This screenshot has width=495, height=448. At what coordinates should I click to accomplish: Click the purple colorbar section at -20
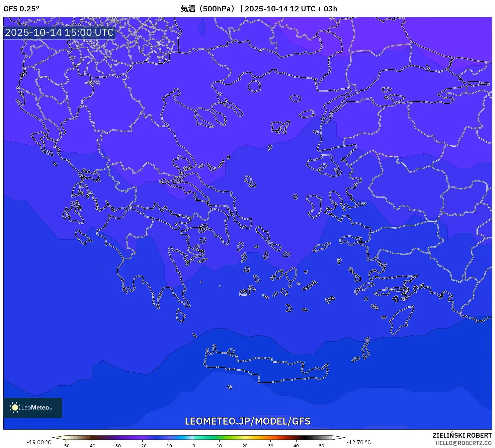[142, 437]
